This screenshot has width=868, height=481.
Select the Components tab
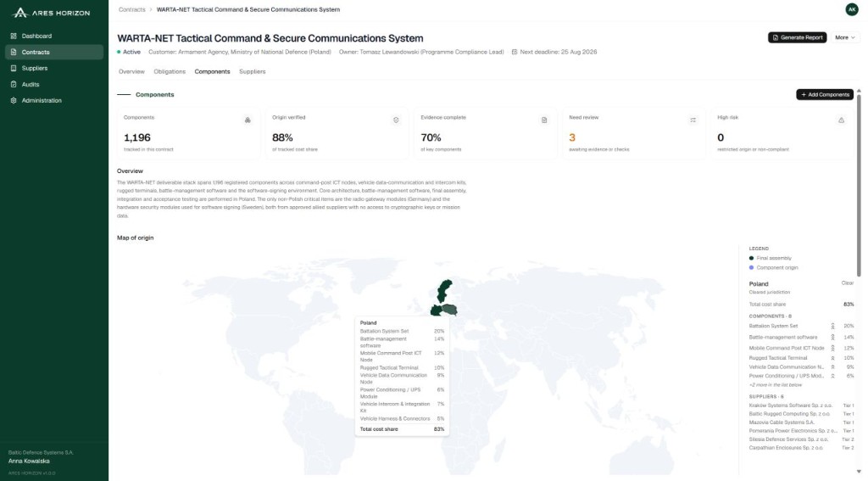coord(212,71)
